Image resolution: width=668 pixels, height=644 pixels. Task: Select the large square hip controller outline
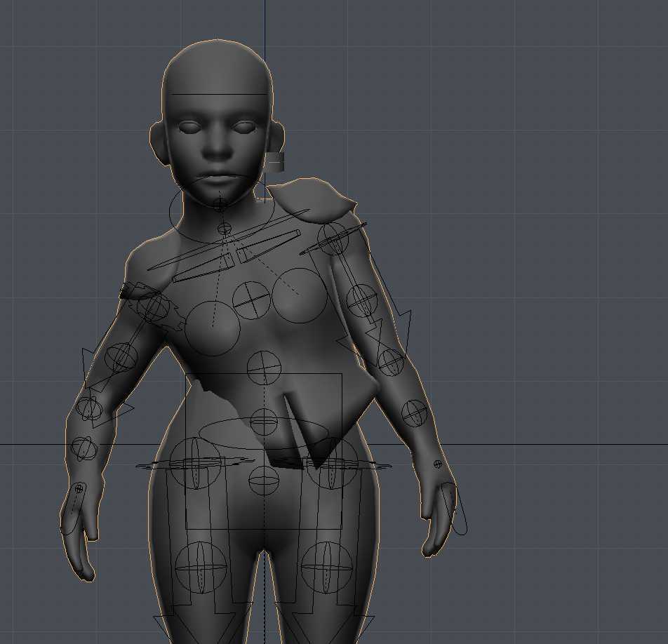click(x=264, y=452)
